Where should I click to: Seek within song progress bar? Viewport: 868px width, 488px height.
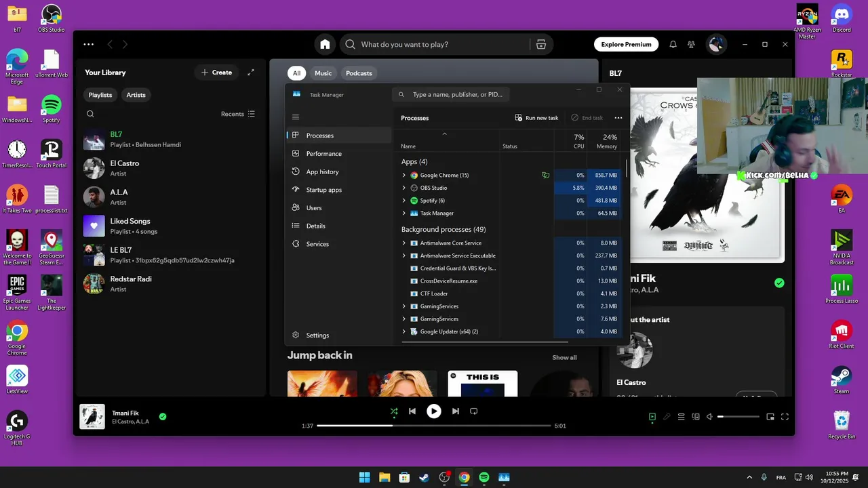coord(434,426)
